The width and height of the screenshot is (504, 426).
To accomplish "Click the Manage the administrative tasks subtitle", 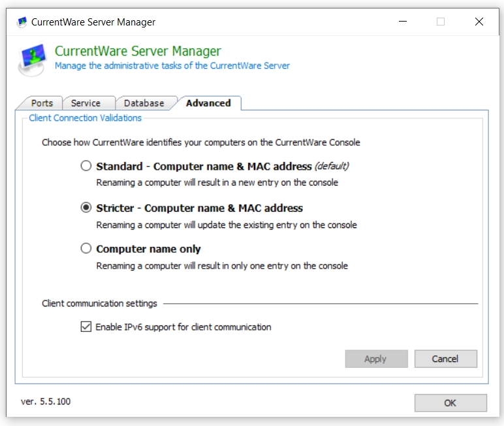I will pyautogui.click(x=172, y=65).
